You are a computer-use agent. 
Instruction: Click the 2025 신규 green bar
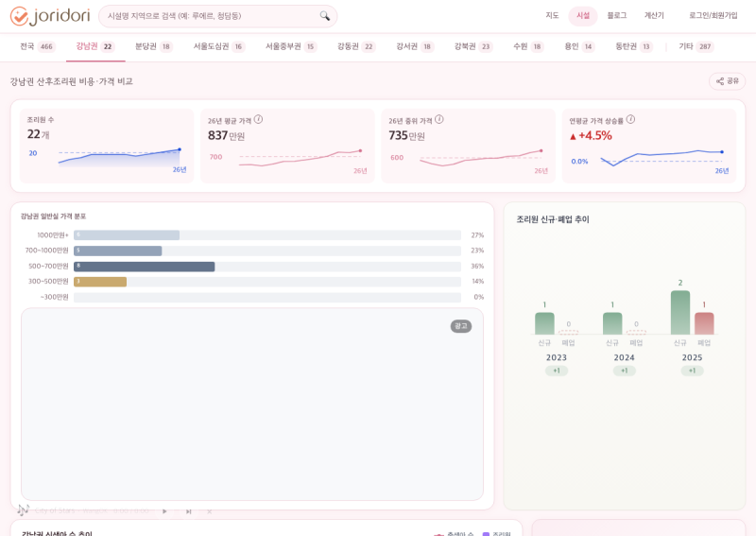pyautogui.click(x=680, y=312)
